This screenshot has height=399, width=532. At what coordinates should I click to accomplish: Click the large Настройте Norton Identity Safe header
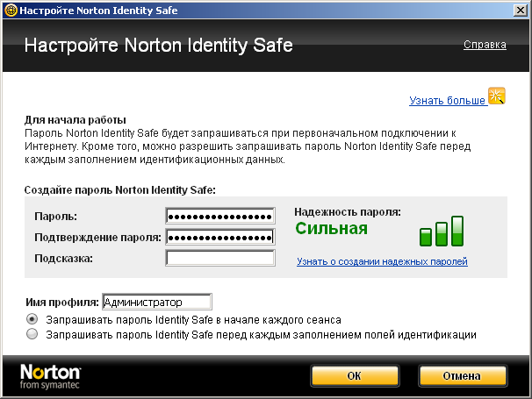click(158, 46)
